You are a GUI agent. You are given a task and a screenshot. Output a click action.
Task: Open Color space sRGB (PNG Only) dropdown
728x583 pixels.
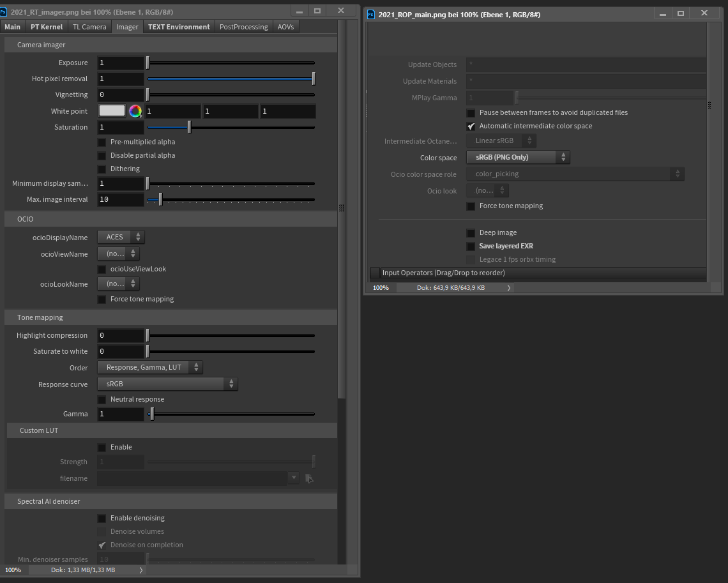click(x=518, y=157)
